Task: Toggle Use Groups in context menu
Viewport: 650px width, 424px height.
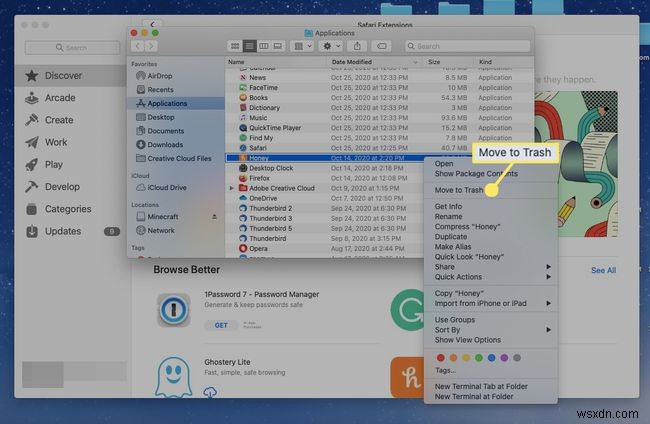Action: click(x=454, y=320)
